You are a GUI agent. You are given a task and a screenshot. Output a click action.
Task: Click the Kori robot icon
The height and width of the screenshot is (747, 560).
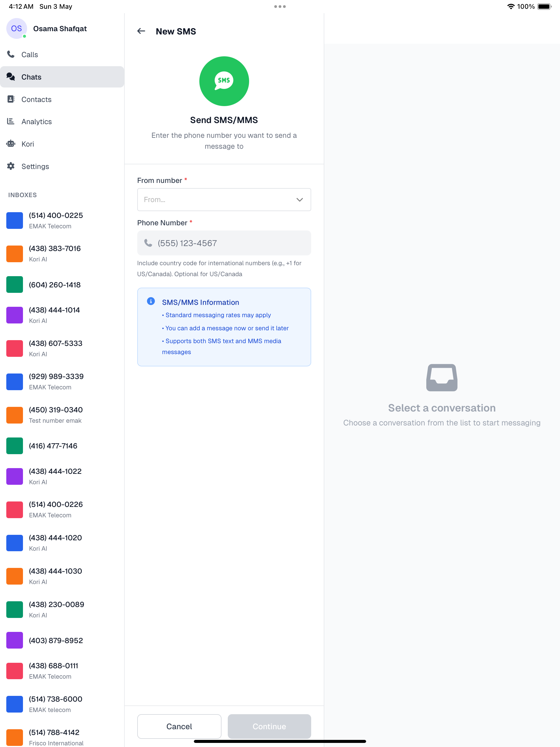point(11,144)
